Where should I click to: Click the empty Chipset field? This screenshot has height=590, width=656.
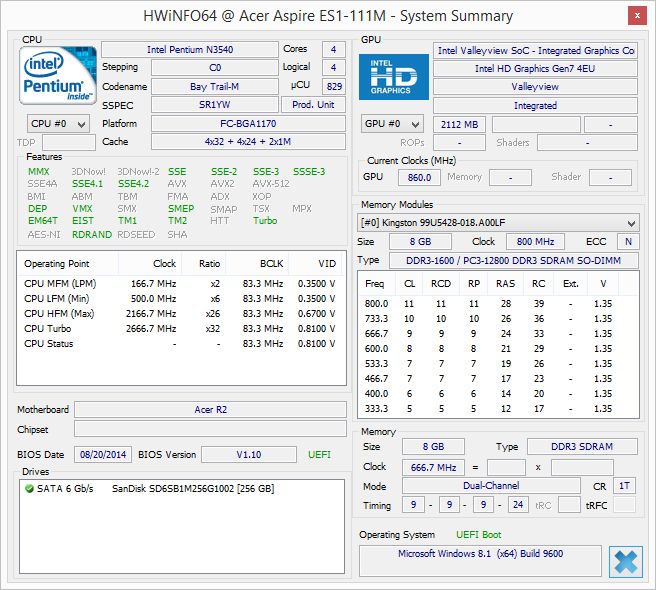click(210, 429)
